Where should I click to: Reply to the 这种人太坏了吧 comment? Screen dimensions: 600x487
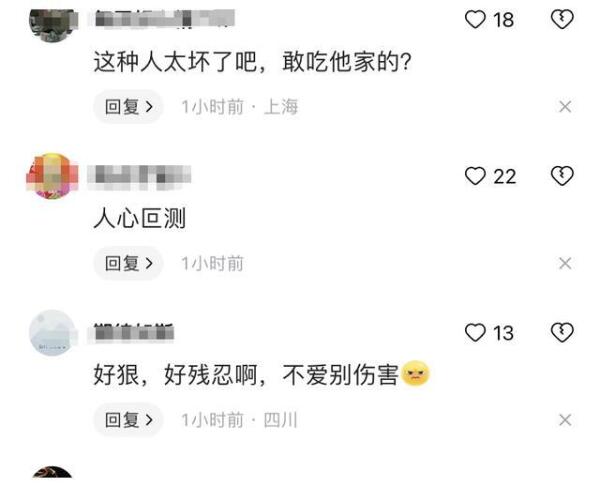tap(129, 106)
